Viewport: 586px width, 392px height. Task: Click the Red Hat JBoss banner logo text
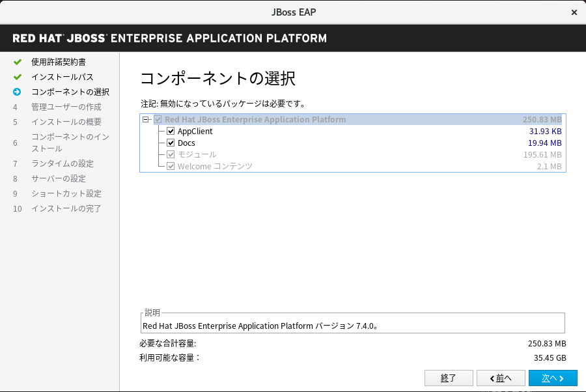[170, 38]
